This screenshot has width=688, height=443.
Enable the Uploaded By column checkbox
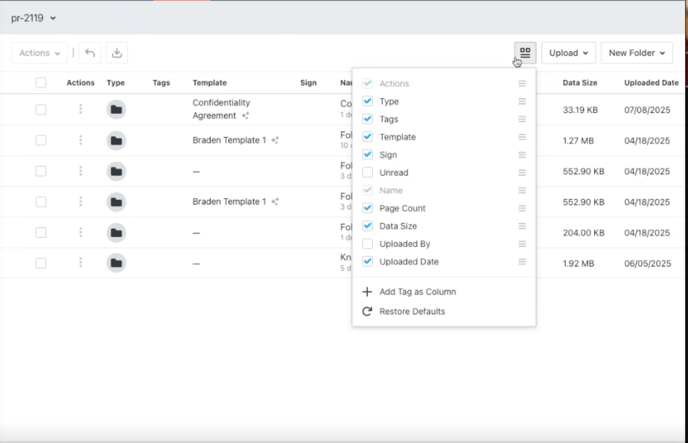pyautogui.click(x=368, y=244)
